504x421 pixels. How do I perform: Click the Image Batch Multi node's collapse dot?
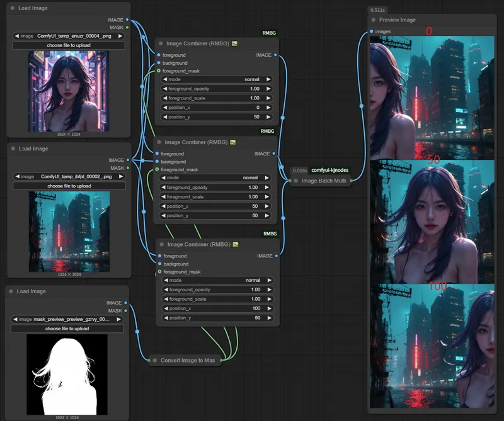295,181
